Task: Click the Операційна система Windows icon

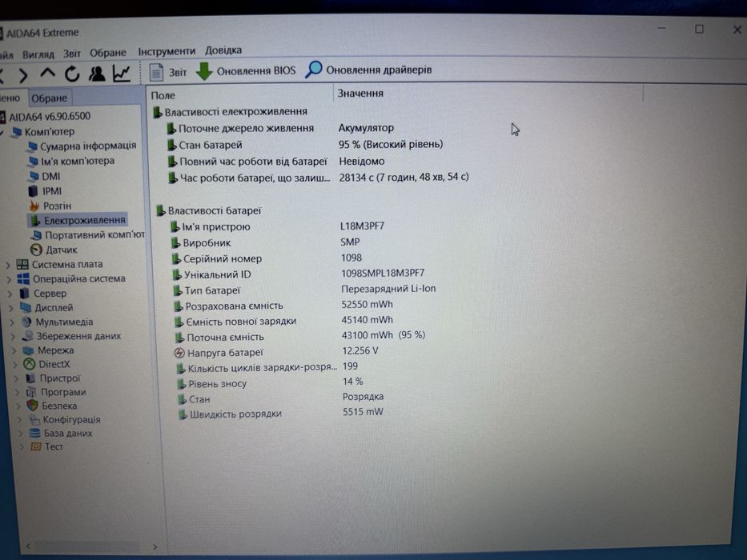Action: click(23, 278)
